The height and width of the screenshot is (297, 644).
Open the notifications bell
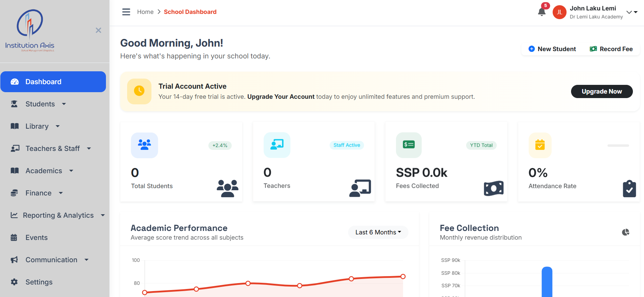pos(542,12)
